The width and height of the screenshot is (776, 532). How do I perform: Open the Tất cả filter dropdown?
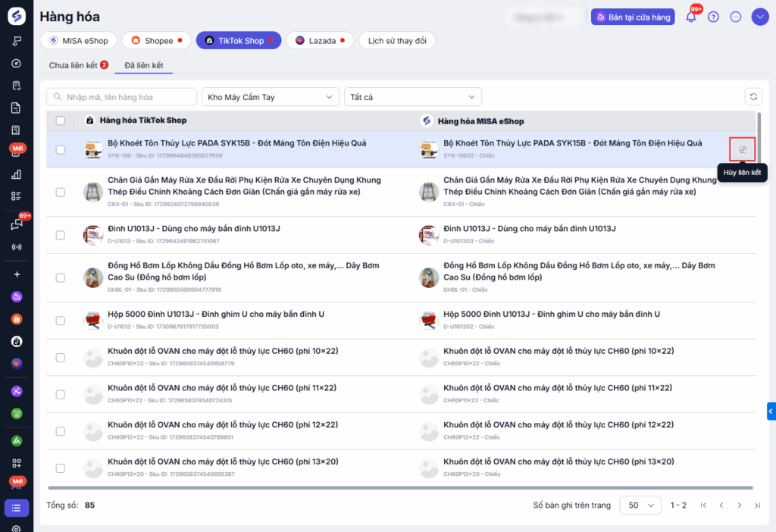click(x=413, y=97)
